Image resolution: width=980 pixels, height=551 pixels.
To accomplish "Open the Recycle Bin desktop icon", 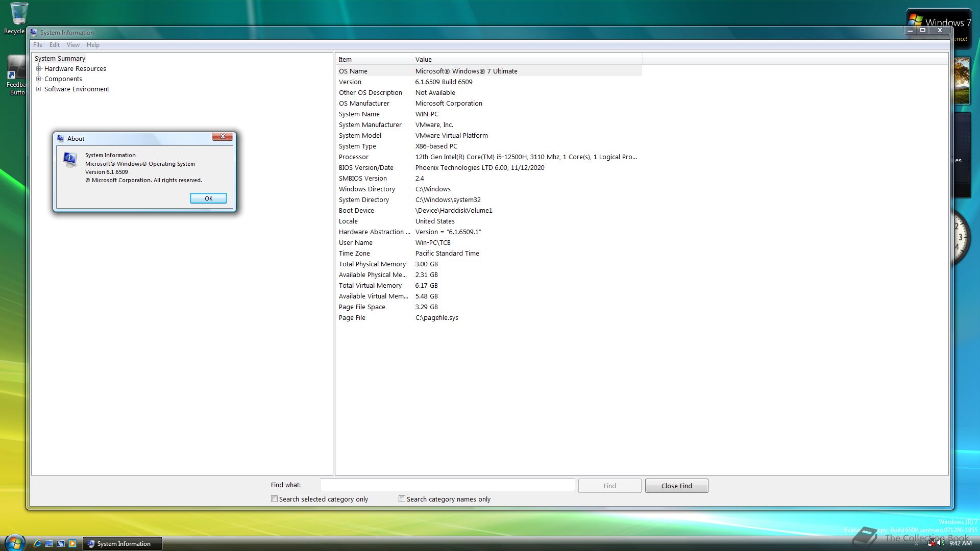I will pos(15,19).
